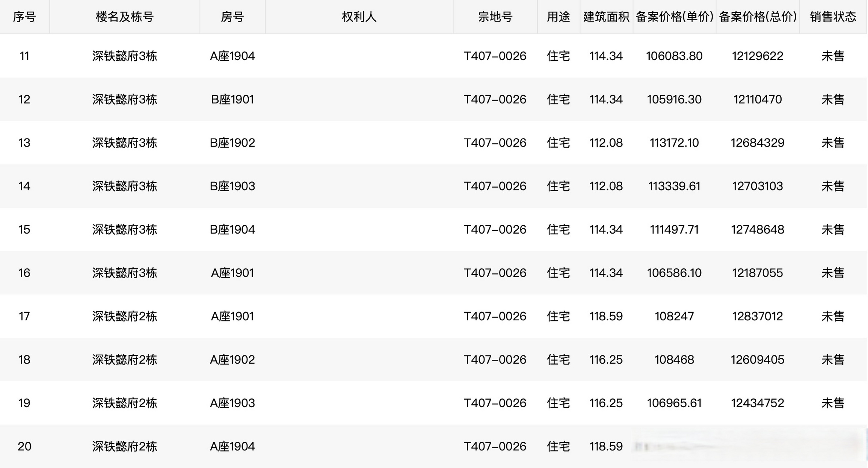
Task: Click total price 12609405
Action: 758,360
